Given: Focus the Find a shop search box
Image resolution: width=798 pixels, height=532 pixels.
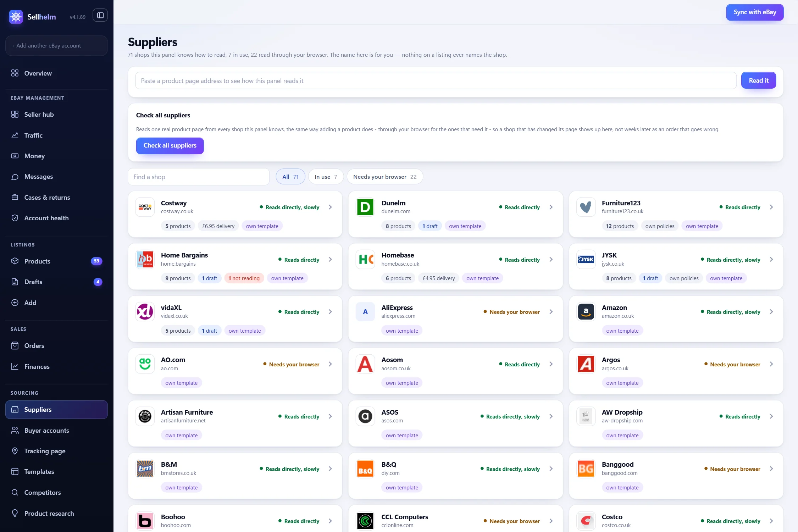Looking at the screenshot, I should click(199, 177).
